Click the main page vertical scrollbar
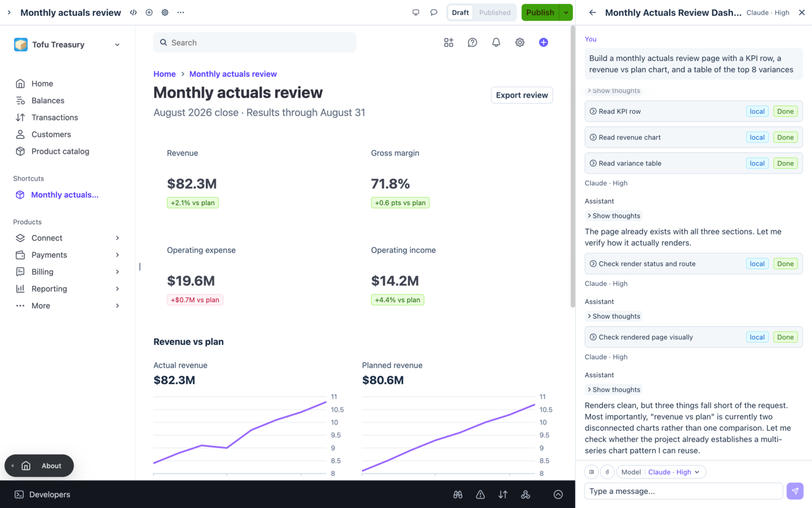 [x=572, y=167]
